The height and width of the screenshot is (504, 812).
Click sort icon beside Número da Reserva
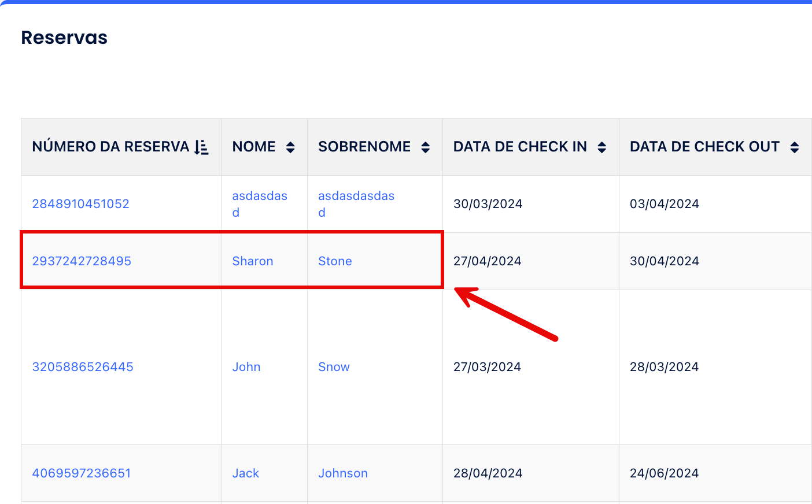[201, 147]
